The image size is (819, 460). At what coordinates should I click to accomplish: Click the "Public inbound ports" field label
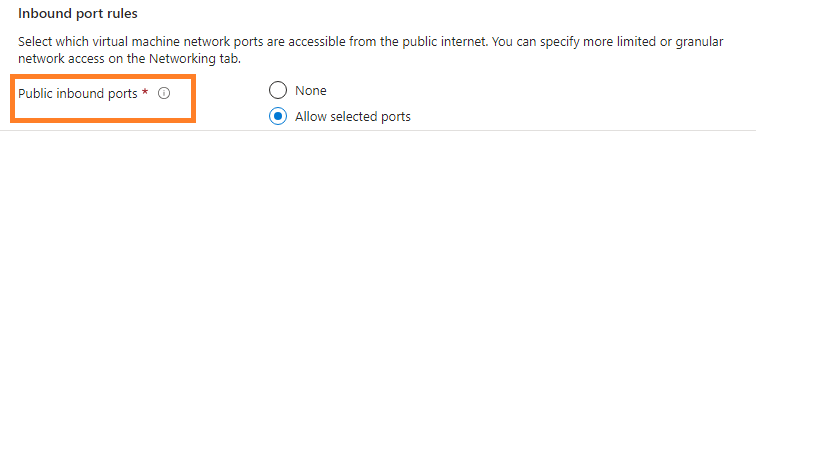[78, 93]
